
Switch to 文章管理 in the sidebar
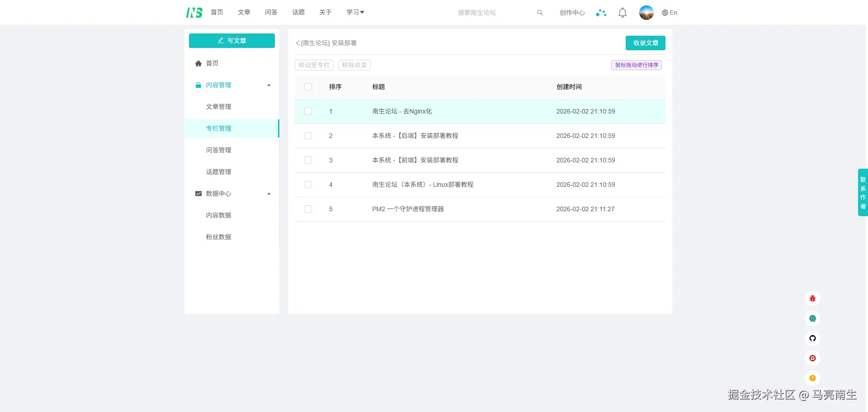pyautogui.click(x=218, y=106)
